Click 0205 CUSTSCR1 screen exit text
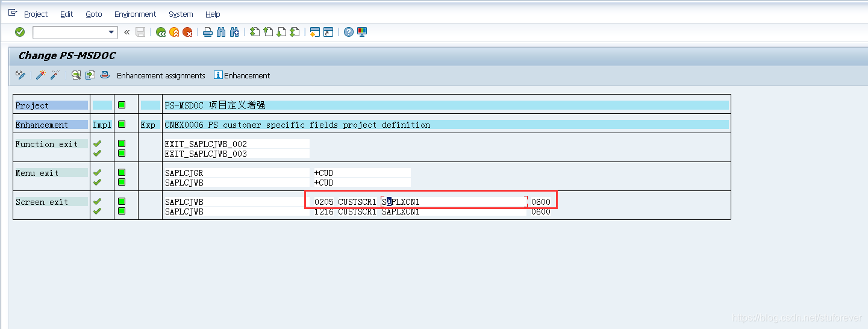 346,202
